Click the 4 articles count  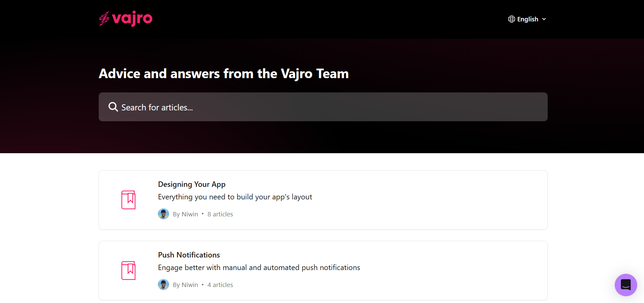pyautogui.click(x=220, y=285)
